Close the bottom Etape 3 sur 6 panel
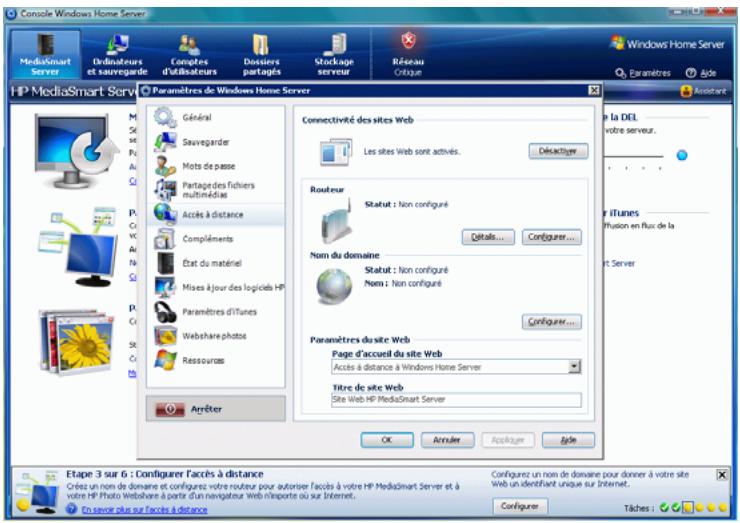This screenshot has width=740, height=523. [x=722, y=475]
